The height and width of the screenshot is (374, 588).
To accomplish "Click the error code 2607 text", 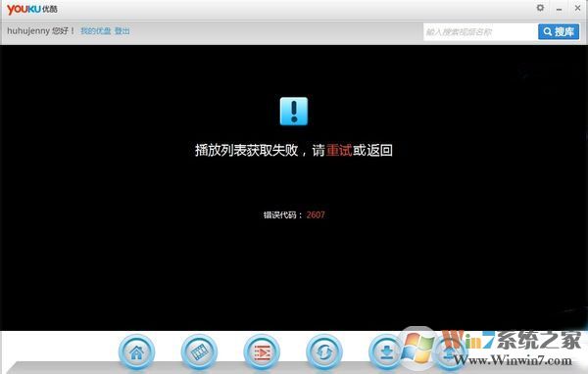I will [x=316, y=214].
